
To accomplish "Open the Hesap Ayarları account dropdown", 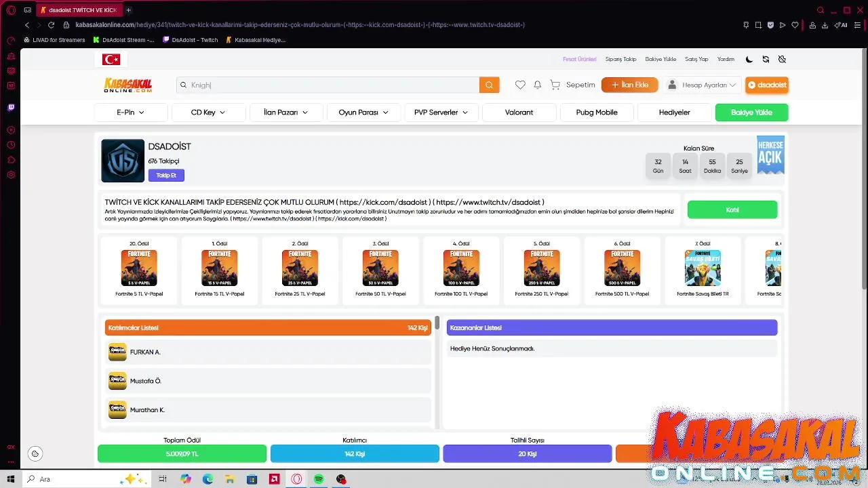I will pyautogui.click(x=702, y=85).
